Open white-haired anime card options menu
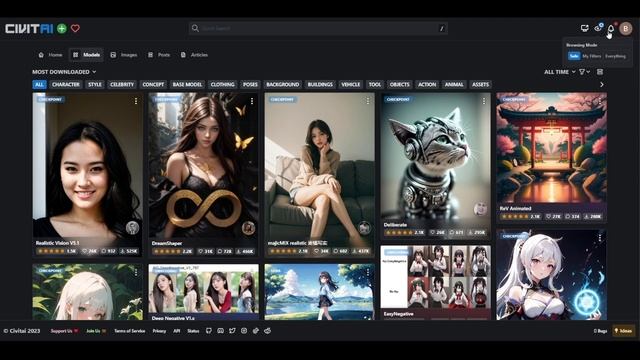This screenshot has width=640, height=360. (600, 238)
